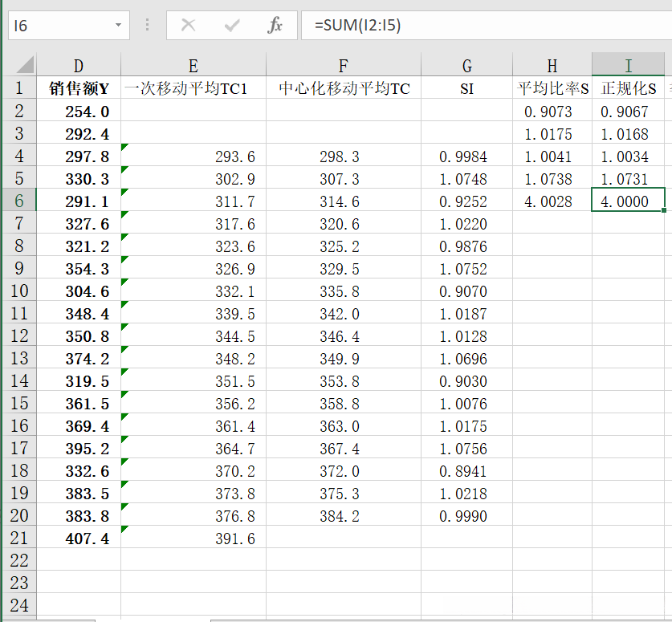Click the fill handle of cell I6
Screen dimensions: 672x622
664,210
